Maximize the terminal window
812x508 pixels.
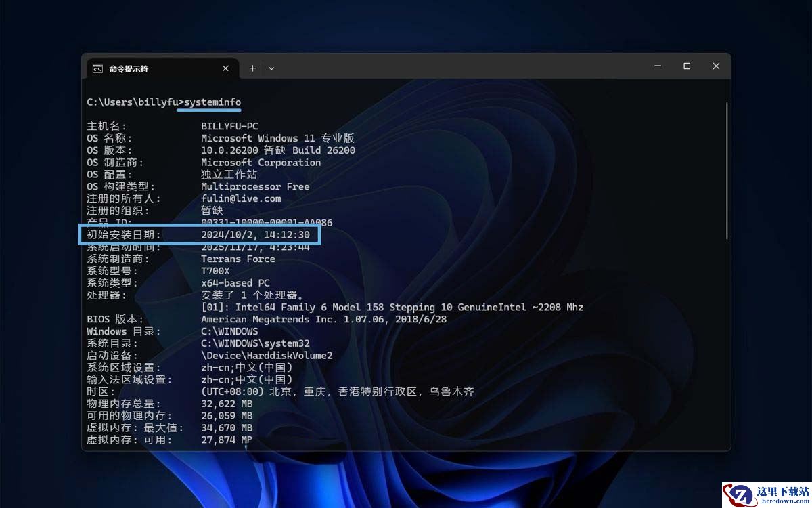[687, 66]
